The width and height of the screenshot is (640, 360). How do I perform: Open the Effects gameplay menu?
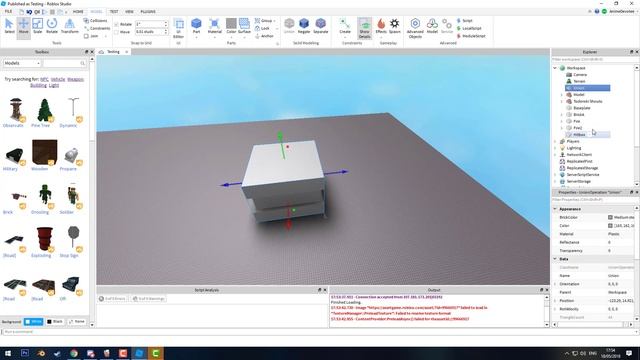click(x=381, y=26)
